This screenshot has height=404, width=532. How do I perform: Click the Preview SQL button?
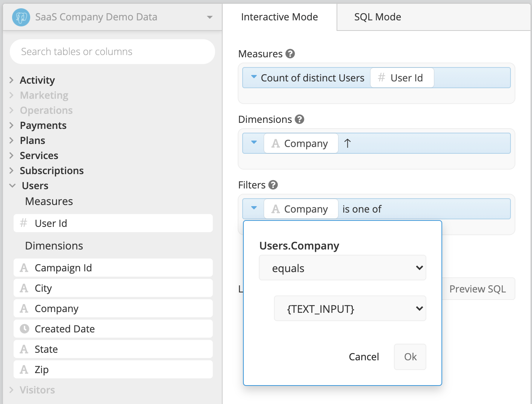point(478,289)
